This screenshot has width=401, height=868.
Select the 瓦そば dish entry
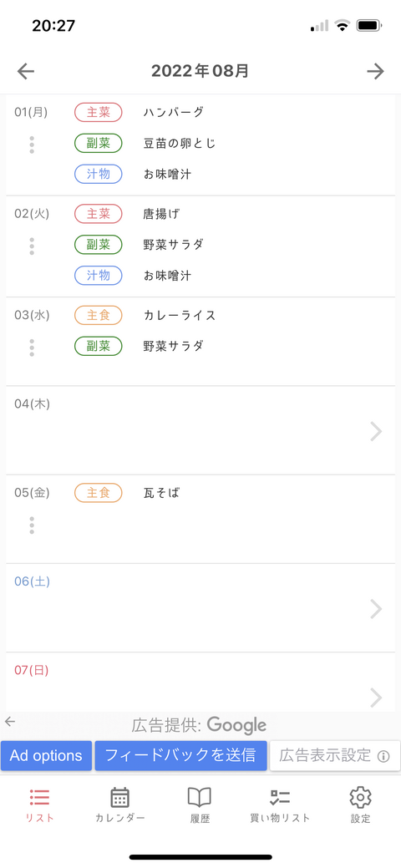point(162,493)
